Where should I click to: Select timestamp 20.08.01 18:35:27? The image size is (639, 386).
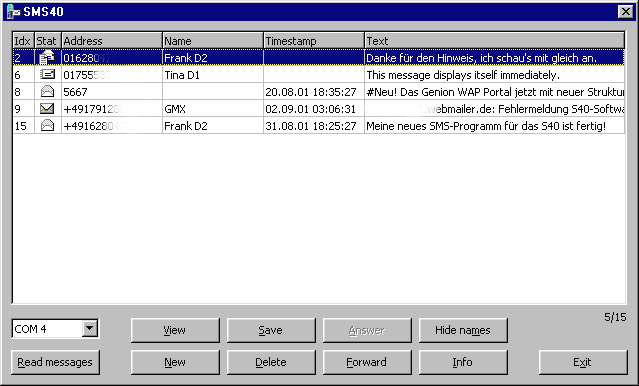[311, 92]
